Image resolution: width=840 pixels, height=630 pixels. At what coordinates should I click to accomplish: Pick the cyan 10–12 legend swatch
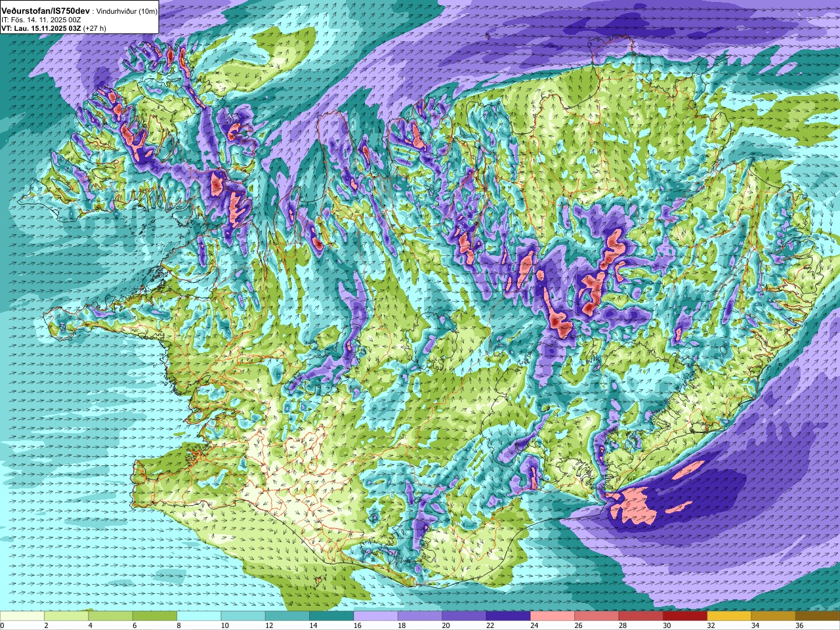pyautogui.click(x=243, y=616)
